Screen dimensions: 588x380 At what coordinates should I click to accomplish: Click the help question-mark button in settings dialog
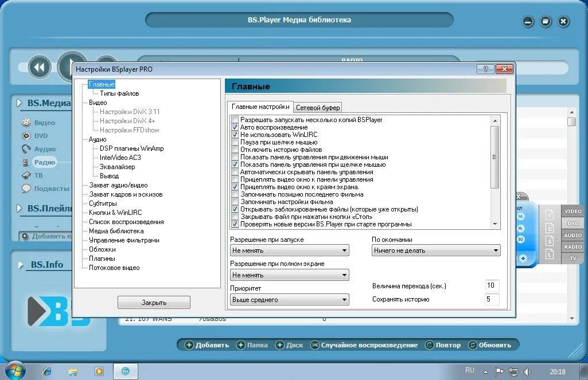[x=486, y=69]
